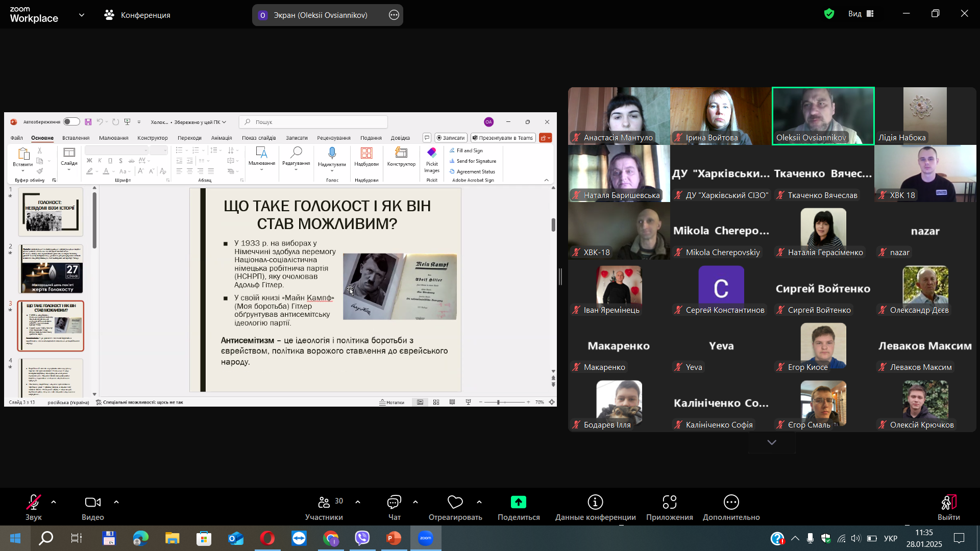Open Дополнительно more options icon
The height and width of the screenshot is (551, 980).
pos(731,503)
